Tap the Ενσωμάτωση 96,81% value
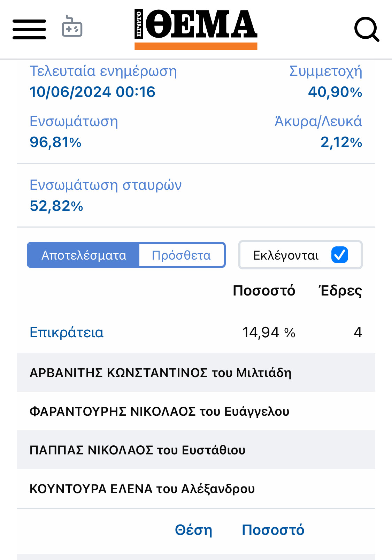 (55, 142)
